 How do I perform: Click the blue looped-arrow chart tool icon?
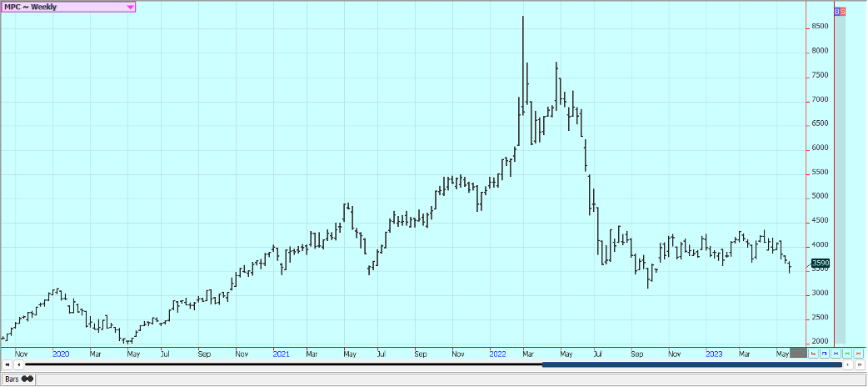[x=825, y=353]
